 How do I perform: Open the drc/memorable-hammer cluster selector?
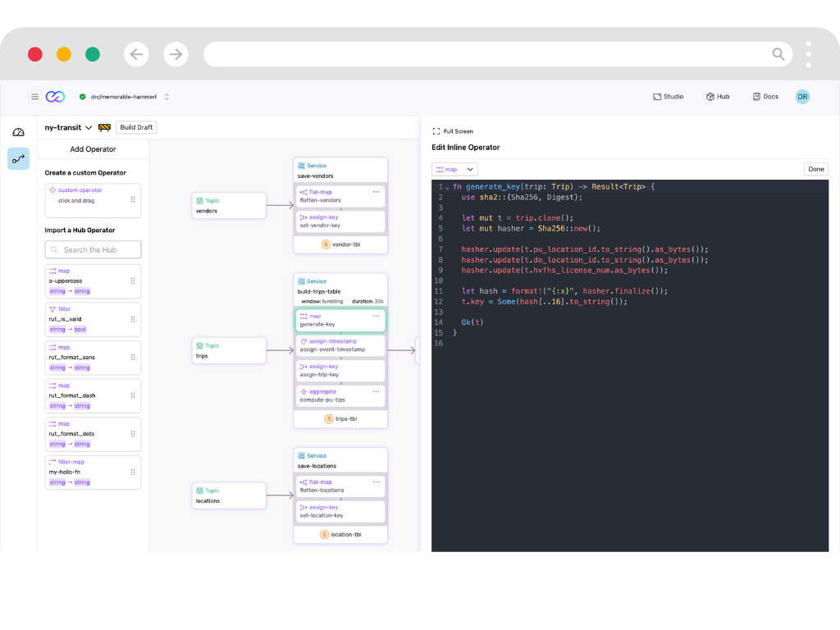click(x=167, y=97)
